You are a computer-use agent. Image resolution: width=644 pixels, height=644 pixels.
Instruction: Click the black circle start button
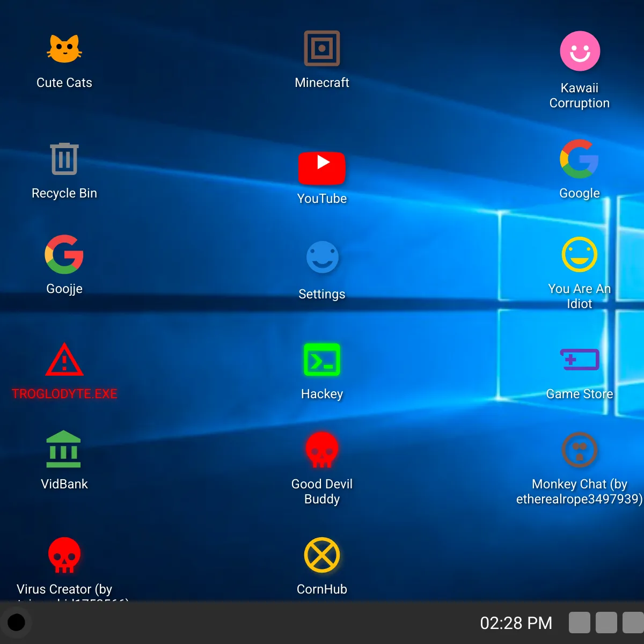pos(16,623)
